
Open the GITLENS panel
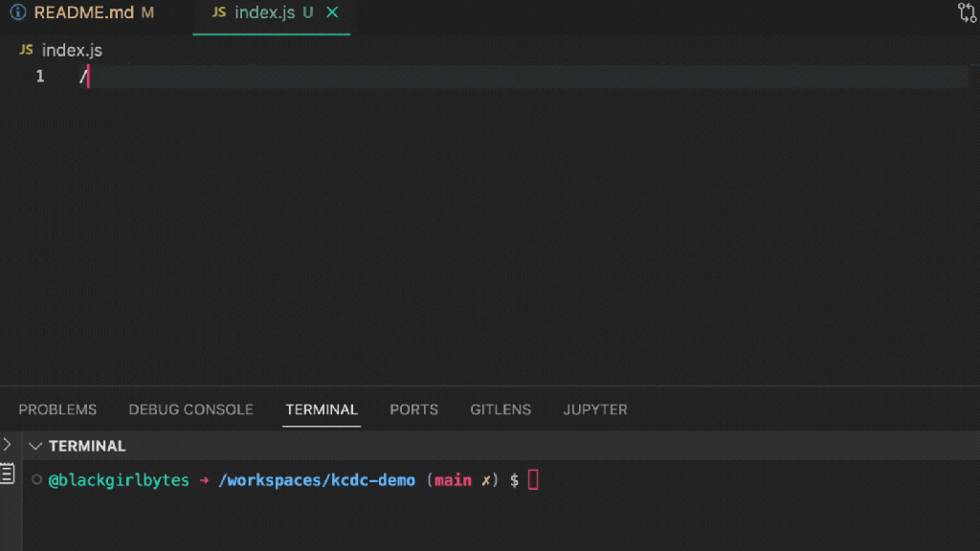coord(501,409)
